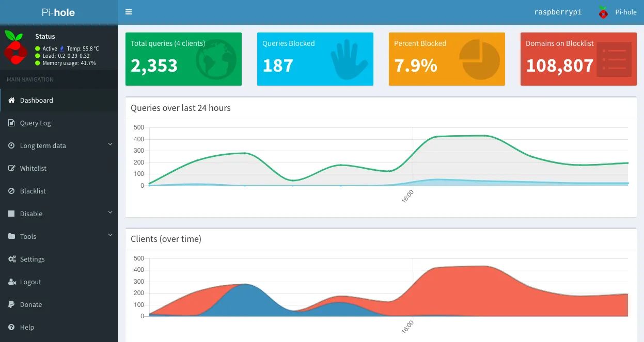Select Dashboard in the navigation menu
644x342 pixels.
36,100
